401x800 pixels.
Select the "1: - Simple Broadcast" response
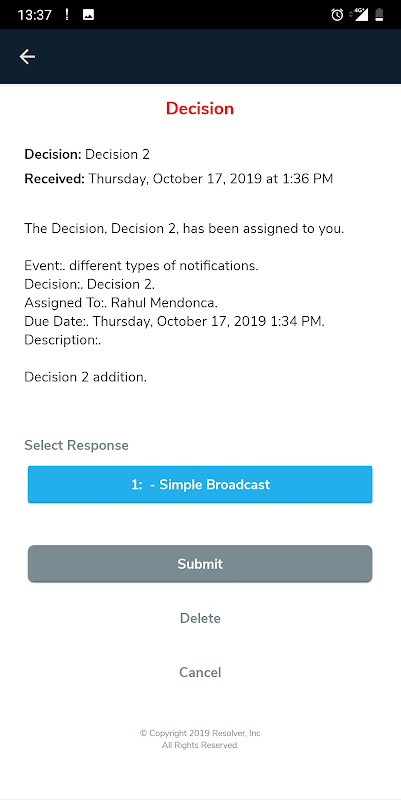click(x=200, y=484)
